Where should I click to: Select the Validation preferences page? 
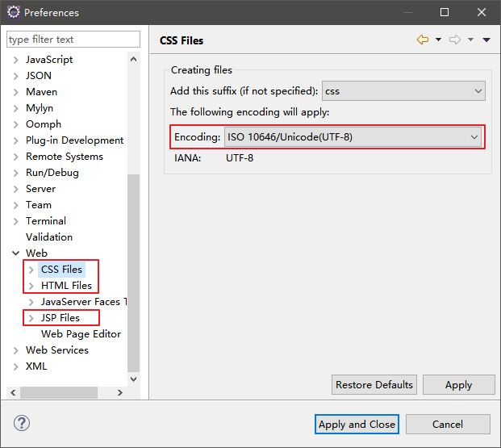point(49,237)
